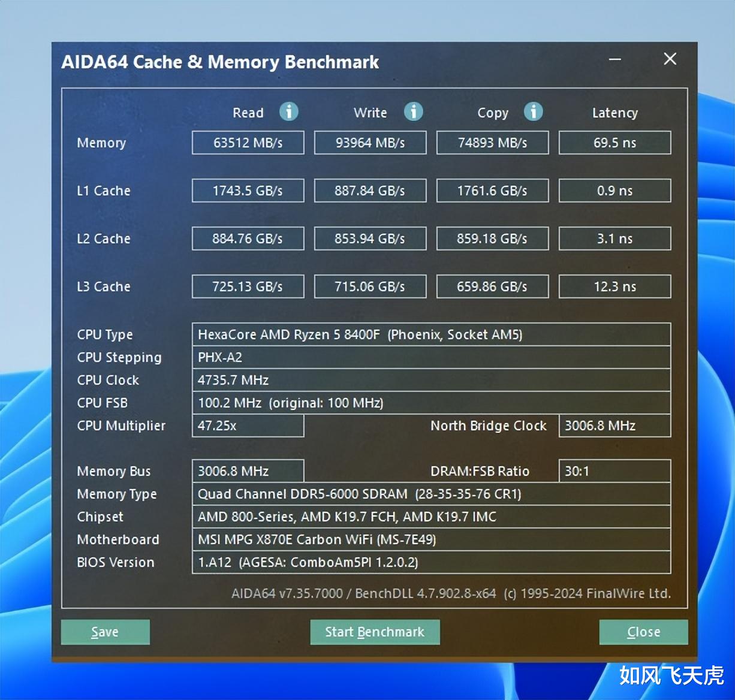Click the L2 Cache Latency 3.1 ns

(x=615, y=239)
